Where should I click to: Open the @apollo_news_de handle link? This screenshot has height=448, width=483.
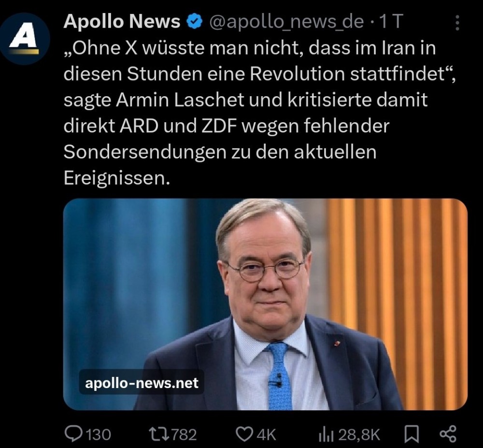point(285,22)
